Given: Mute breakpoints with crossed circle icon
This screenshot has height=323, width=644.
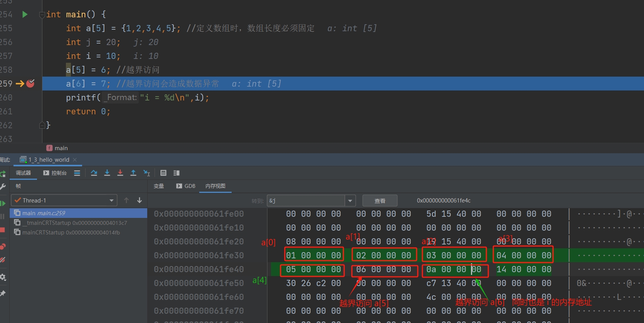Looking at the screenshot, I should 3,260.
